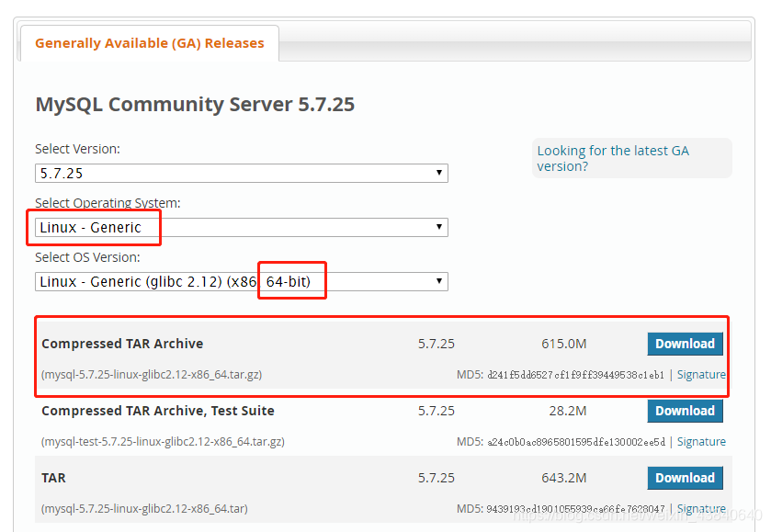Click 'Looking for the latest GA version?' link
771x532 pixels.
click(613, 158)
